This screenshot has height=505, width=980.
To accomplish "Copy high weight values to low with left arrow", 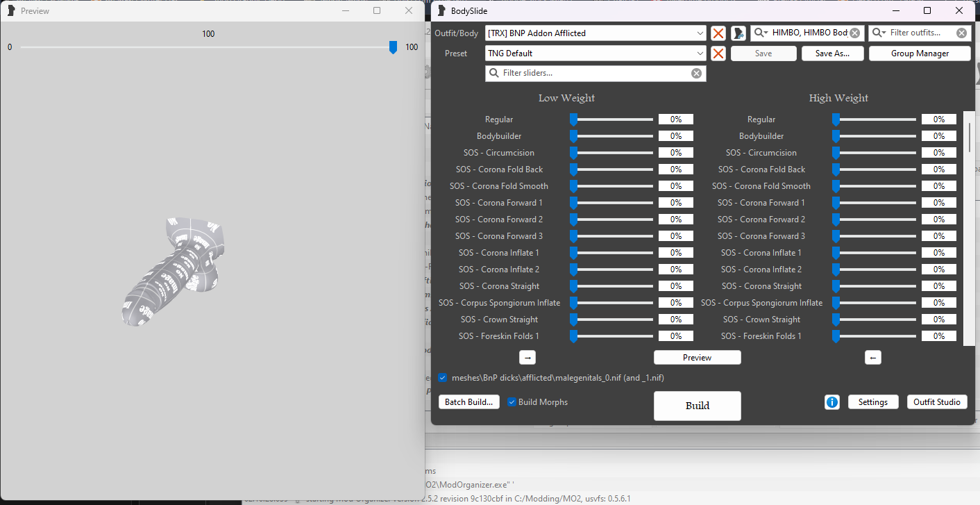I will point(873,358).
